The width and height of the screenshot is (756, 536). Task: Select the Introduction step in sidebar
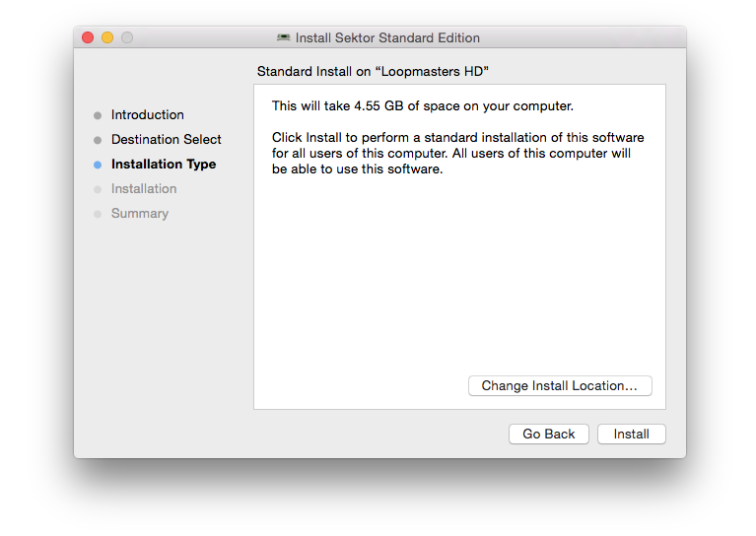point(147,115)
